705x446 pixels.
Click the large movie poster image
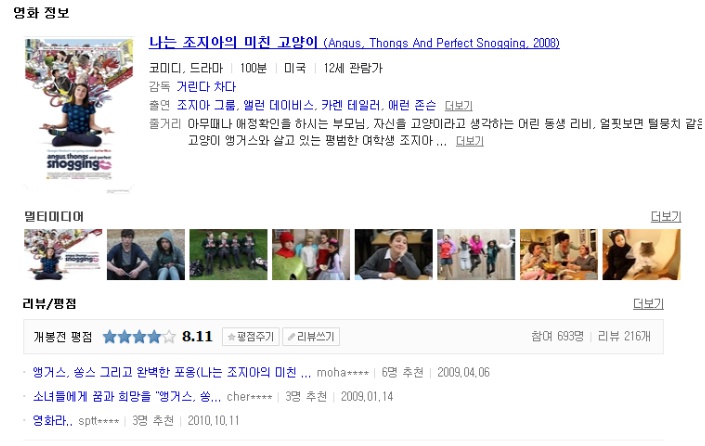pos(79,115)
